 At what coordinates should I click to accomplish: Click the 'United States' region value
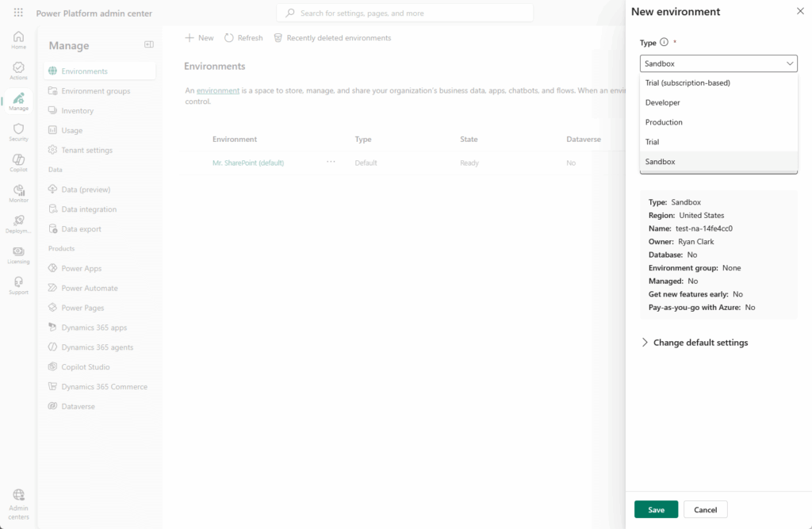(702, 215)
